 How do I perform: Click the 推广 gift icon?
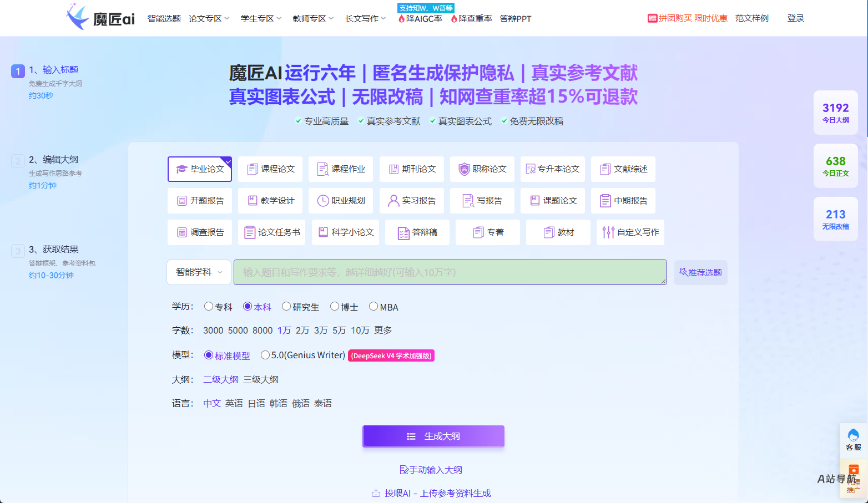(x=854, y=470)
